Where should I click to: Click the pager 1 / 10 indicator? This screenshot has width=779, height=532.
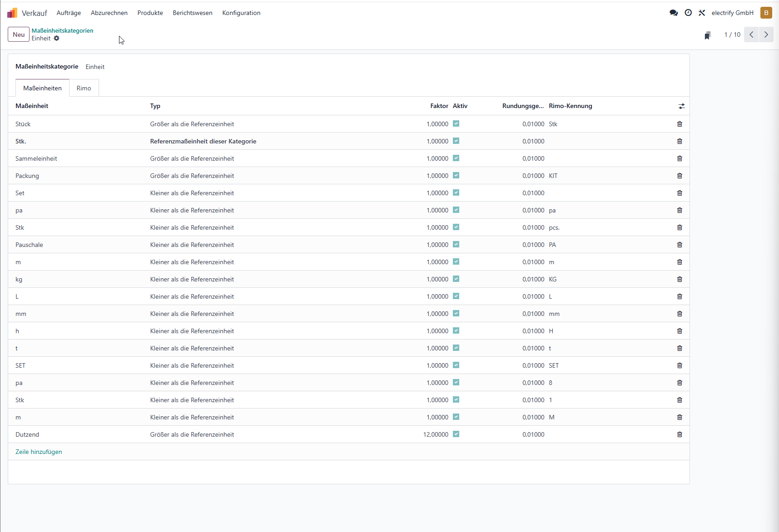[x=732, y=34]
